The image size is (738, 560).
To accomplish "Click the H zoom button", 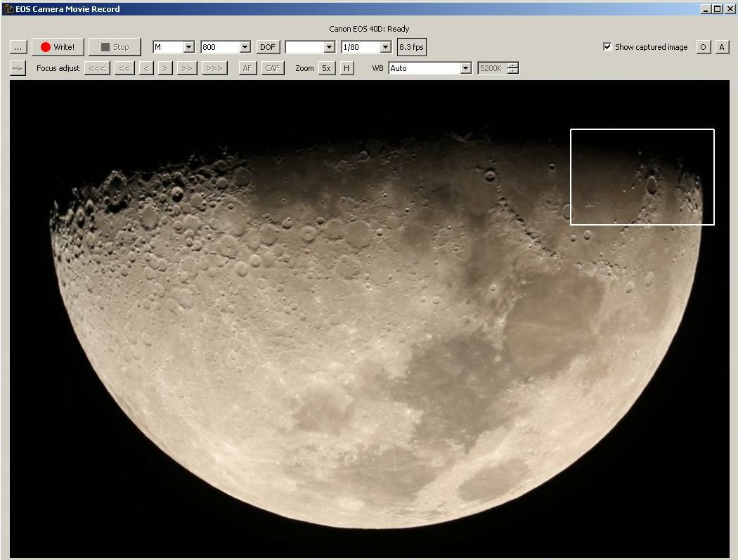I will pyautogui.click(x=347, y=68).
